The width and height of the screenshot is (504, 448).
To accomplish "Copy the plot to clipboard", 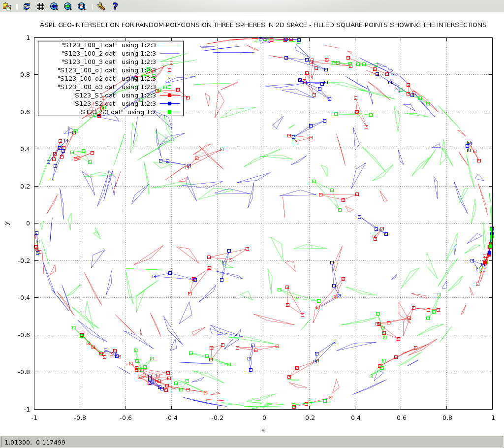I will (7, 6).
